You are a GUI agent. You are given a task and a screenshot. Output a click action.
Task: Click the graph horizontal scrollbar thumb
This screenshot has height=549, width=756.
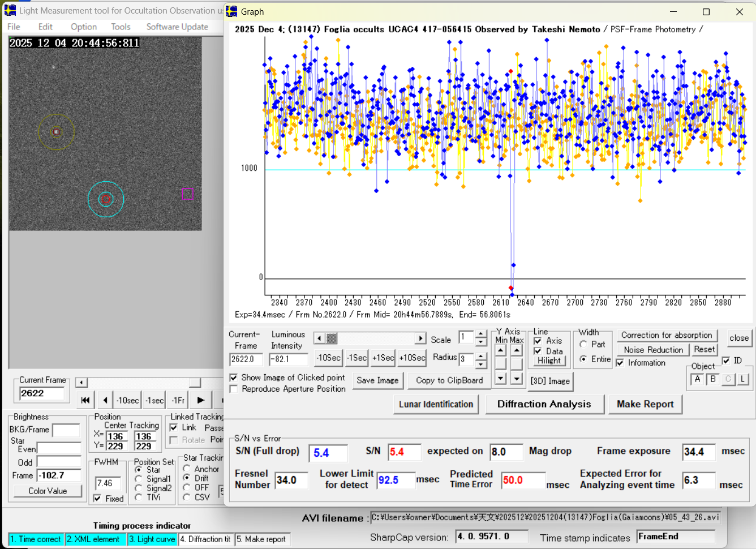[332, 338]
